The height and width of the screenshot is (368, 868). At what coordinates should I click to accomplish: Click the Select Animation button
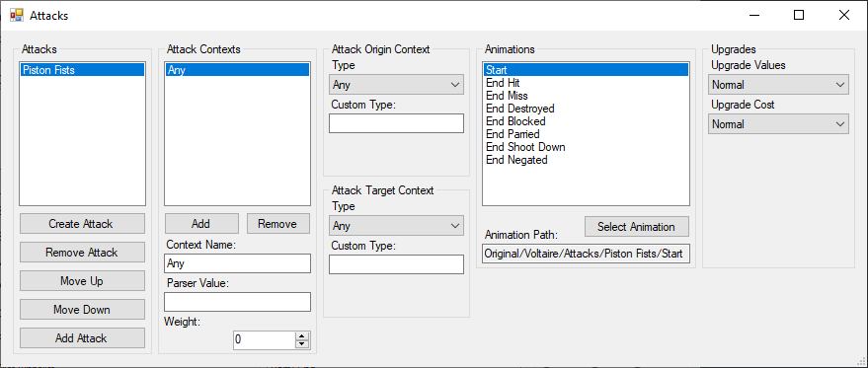coord(637,226)
